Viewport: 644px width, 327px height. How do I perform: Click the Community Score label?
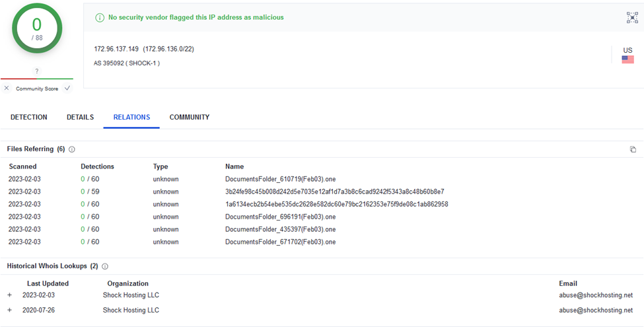coord(37,89)
